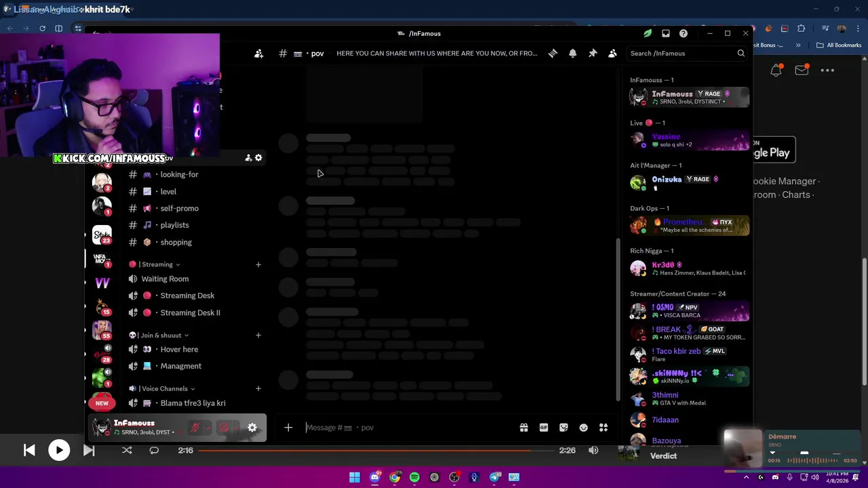This screenshot has width=868, height=488.
Task: Open notification settings bell in Discord header
Action: pyautogui.click(x=572, y=54)
